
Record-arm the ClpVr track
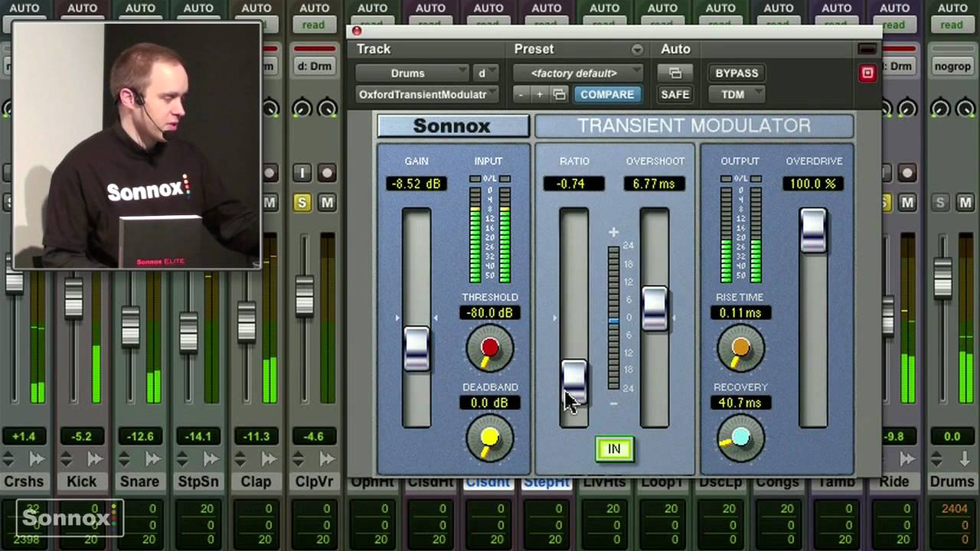pyautogui.click(x=327, y=173)
